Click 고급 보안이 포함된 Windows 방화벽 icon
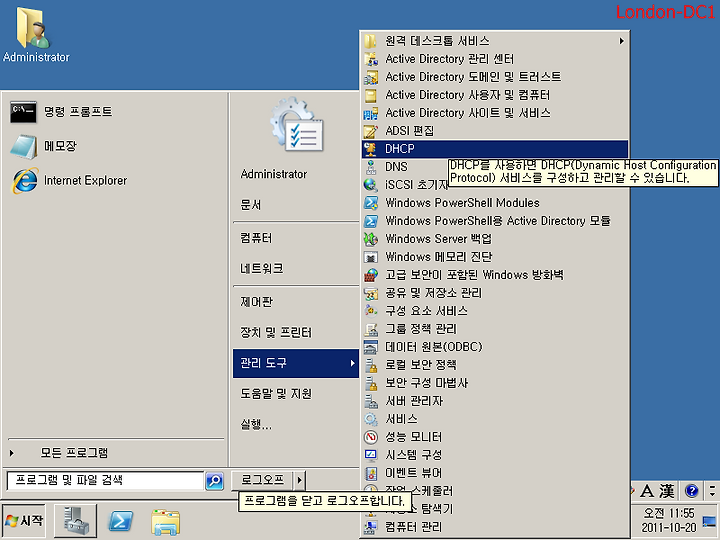Image resolution: width=720 pixels, height=540 pixels. (371, 275)
